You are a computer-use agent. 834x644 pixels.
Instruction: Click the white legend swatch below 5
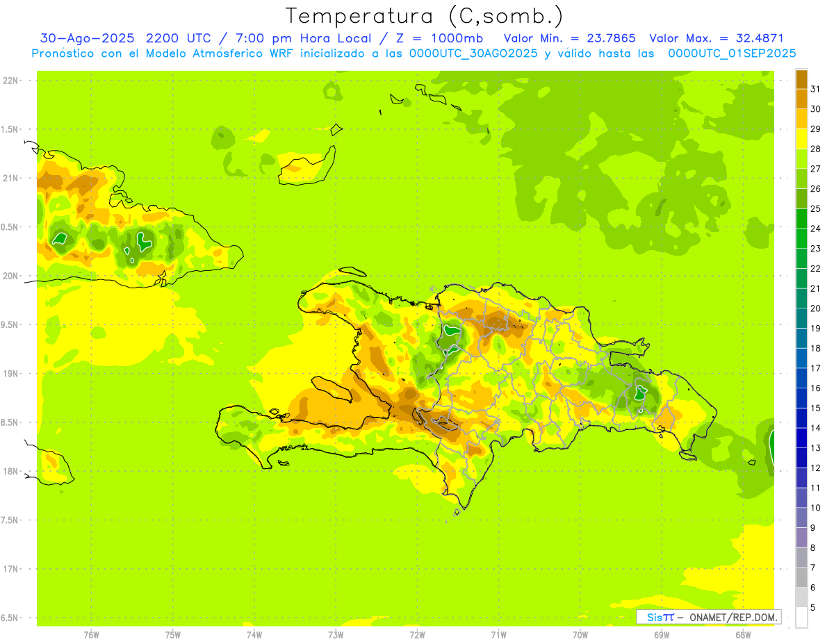pyautogui.click(x=801, y=617)
